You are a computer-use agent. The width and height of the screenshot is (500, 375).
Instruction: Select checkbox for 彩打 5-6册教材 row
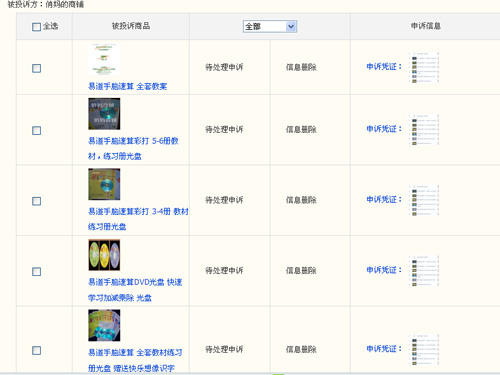pyautogui.click(x=36, y=130)
